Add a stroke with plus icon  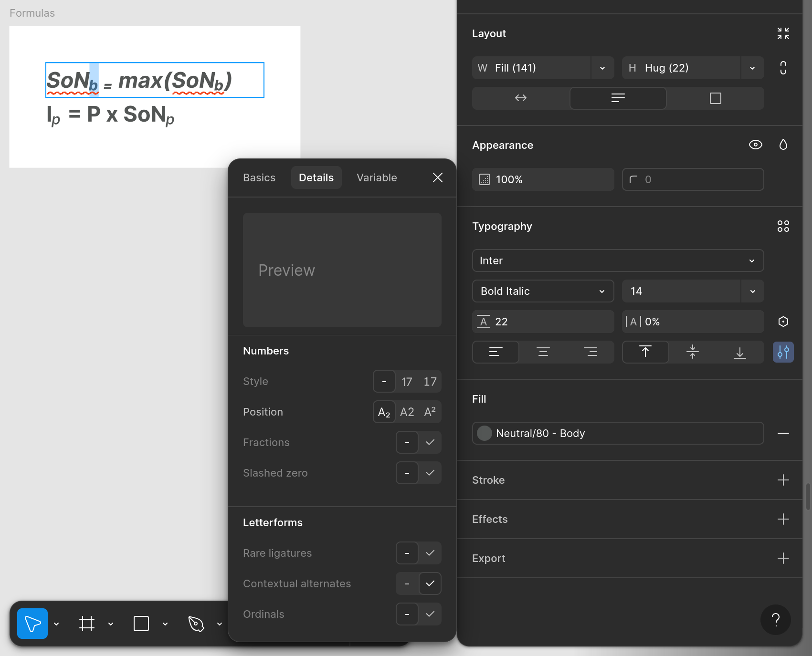[x=783, y=480]
